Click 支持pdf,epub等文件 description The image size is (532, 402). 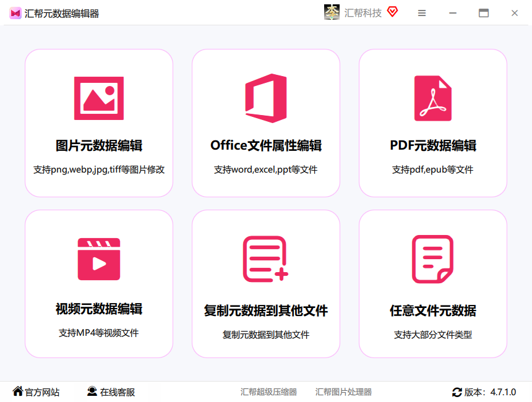pyautogui.click(x=432, y=169)
